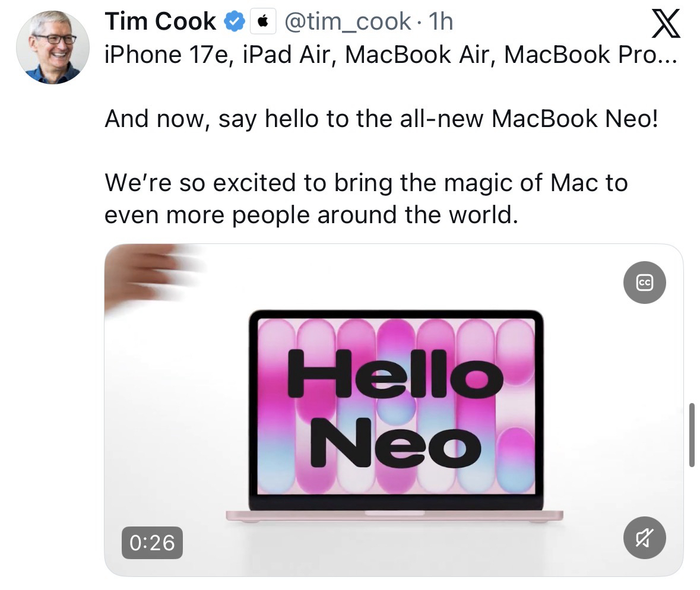Screen dimensions: 700x590
Task: Click the blue verified checkmark badge
Action: 235,21
